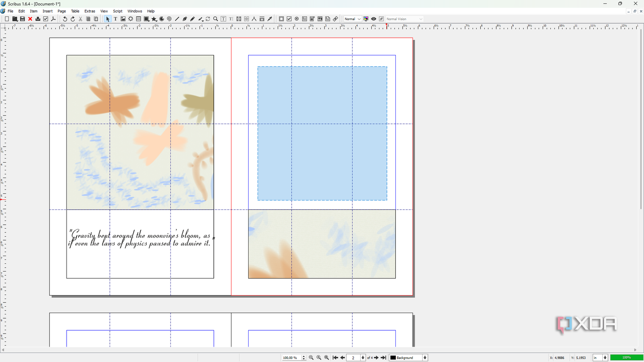Select the Line drawing tool
The image size is (644, 362).
177,19
